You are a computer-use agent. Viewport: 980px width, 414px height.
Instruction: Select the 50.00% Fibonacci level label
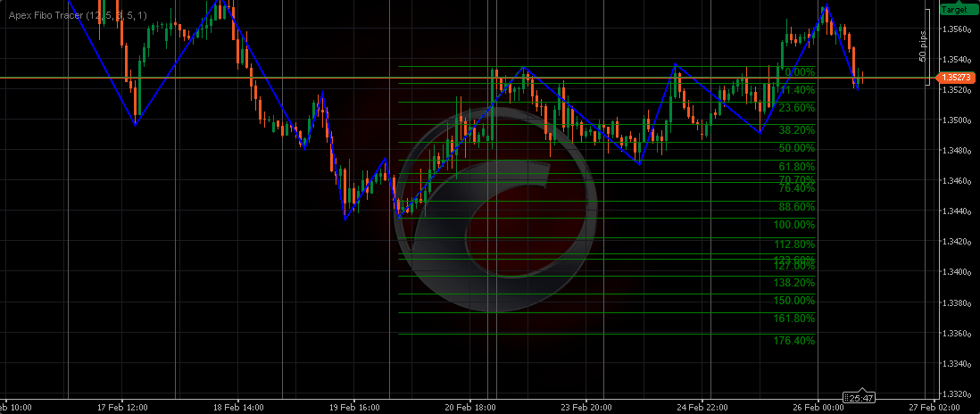point(796,148)
